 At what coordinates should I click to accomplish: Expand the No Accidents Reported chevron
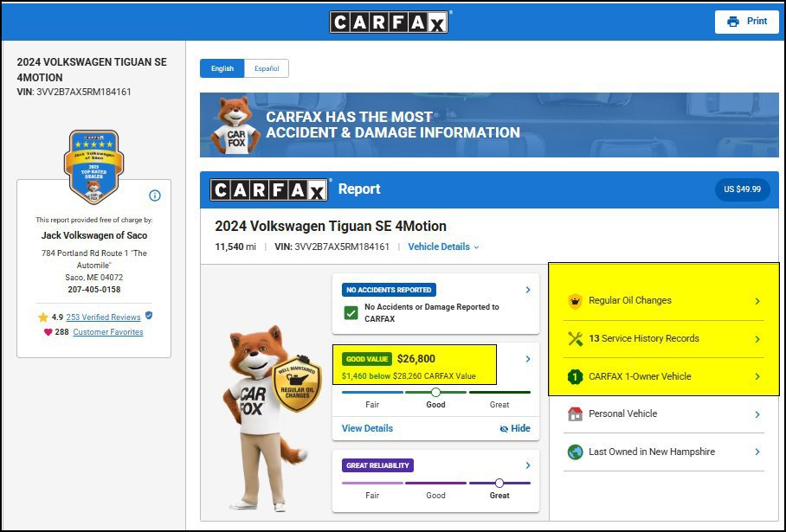coord(528,290)
